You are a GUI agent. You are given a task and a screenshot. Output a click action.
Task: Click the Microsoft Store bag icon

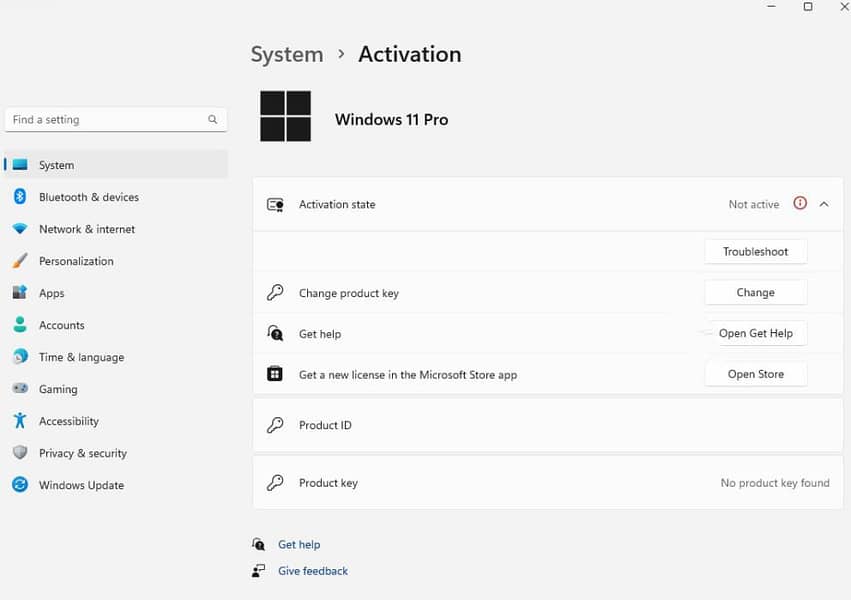pyautogui.click(x=275, y=374)
